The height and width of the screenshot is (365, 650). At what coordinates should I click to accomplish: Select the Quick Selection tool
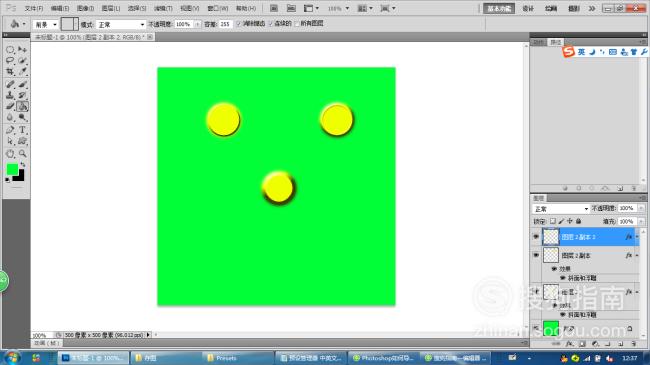pos(22,61)
